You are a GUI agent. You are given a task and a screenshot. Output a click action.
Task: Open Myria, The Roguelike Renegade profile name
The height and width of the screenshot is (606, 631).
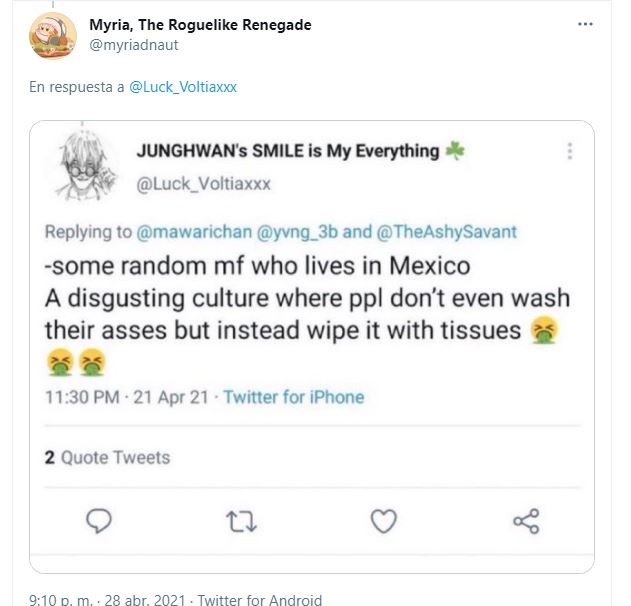(200, 25)
